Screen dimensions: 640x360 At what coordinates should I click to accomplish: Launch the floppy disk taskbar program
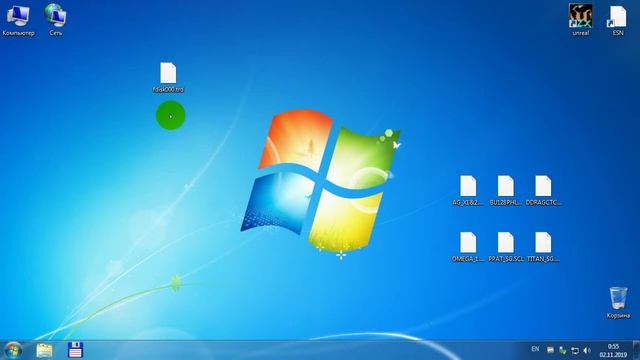(x=75, y=350)
